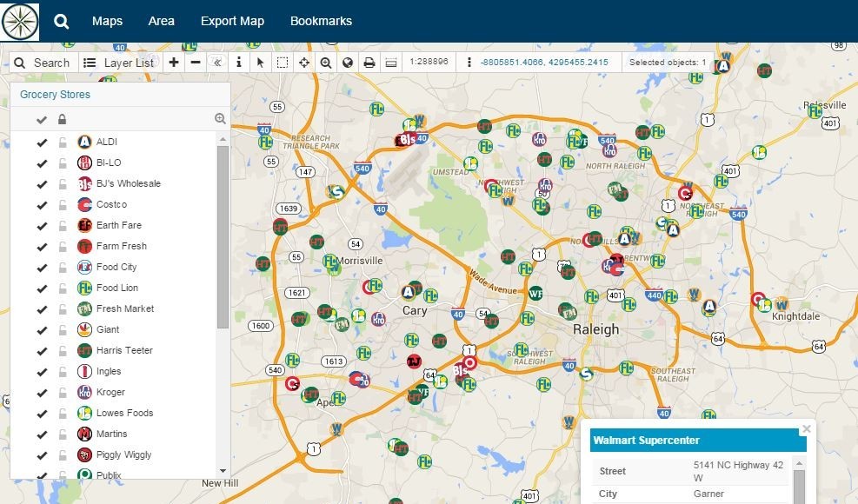Screen dimensions: 858x504
Task: Click the coordinates readout in the toolbar
Action: tap(544, 63)
